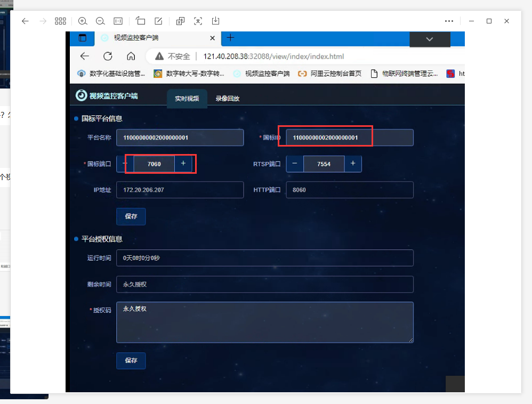Open the edit image pencil icon
532x404 pixels.
158,21
